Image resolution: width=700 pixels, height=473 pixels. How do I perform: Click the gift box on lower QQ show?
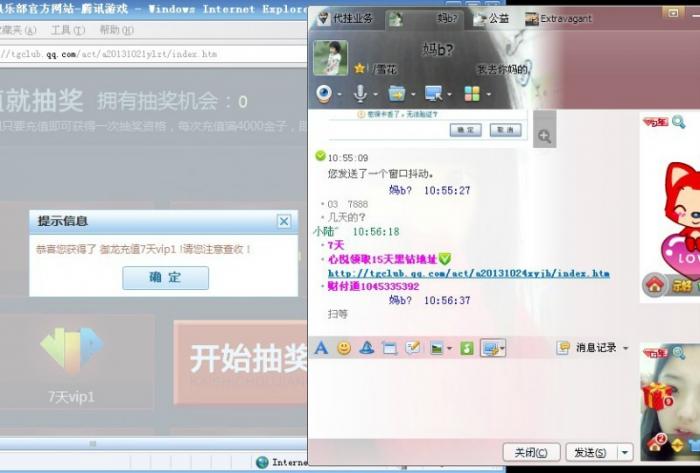click(x=655, y=397)
